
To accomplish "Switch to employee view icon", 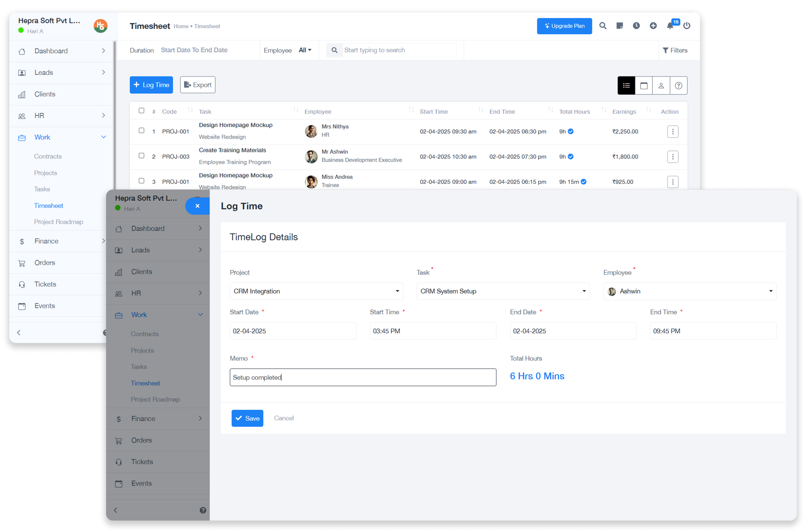I will 661,86.
